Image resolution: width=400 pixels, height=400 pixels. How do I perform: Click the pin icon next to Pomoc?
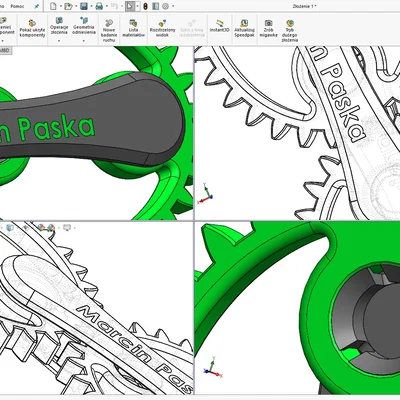pyautogui.click(x=37, y=6)
